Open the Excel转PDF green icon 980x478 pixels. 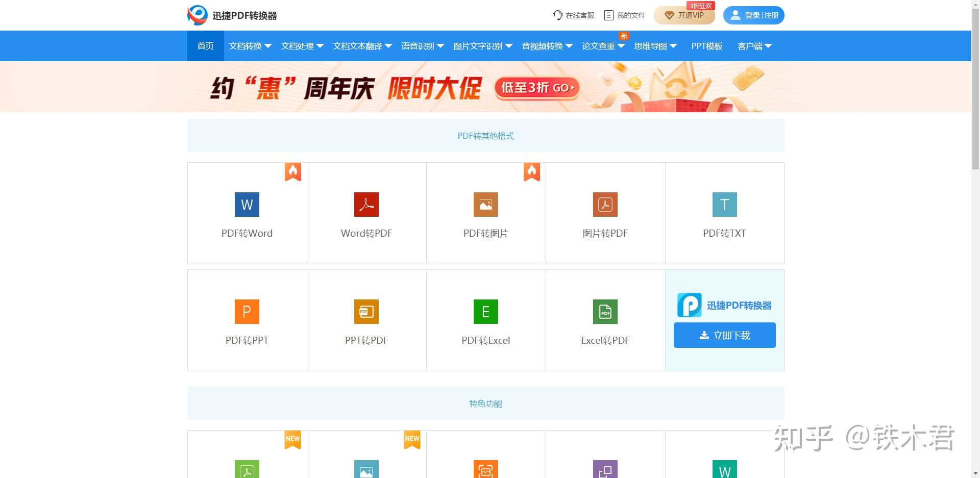[x=605, y=312]
